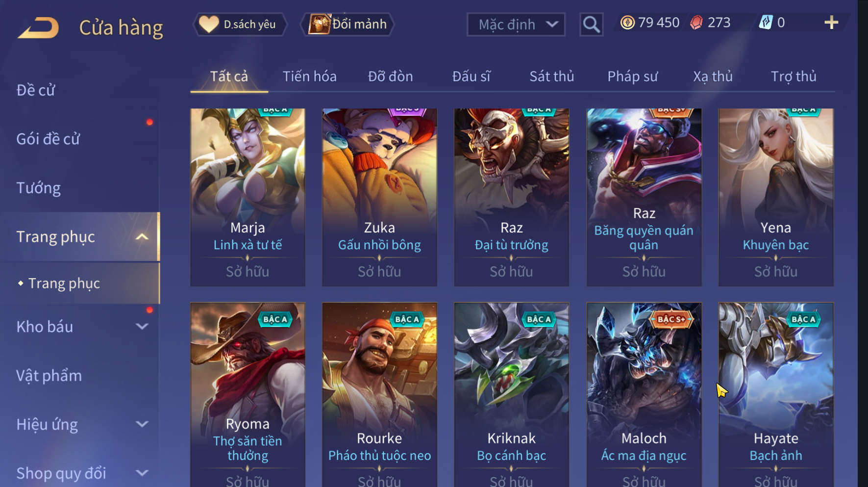The width and height of the screenshot is (868, 487).
Task: Click the blue voucher ticket icon
Action: 766,23
